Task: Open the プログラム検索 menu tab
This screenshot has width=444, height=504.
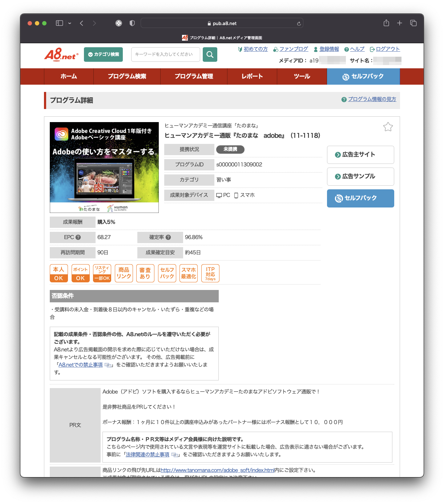Action: click(127, 76)
